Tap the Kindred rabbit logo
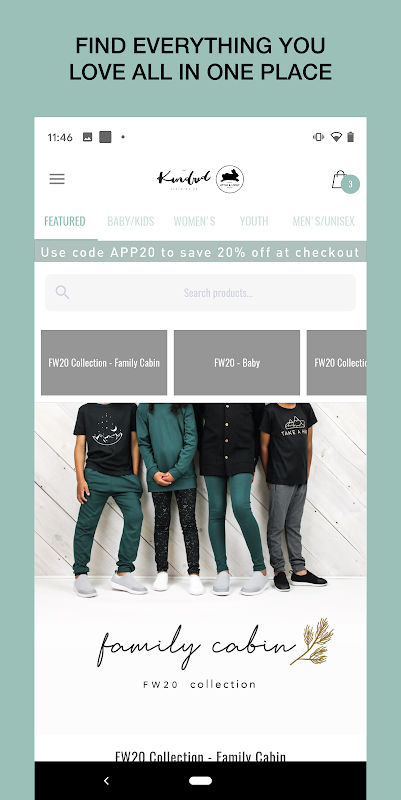Viewport: 401px width, 800px height. click(200, 179)
